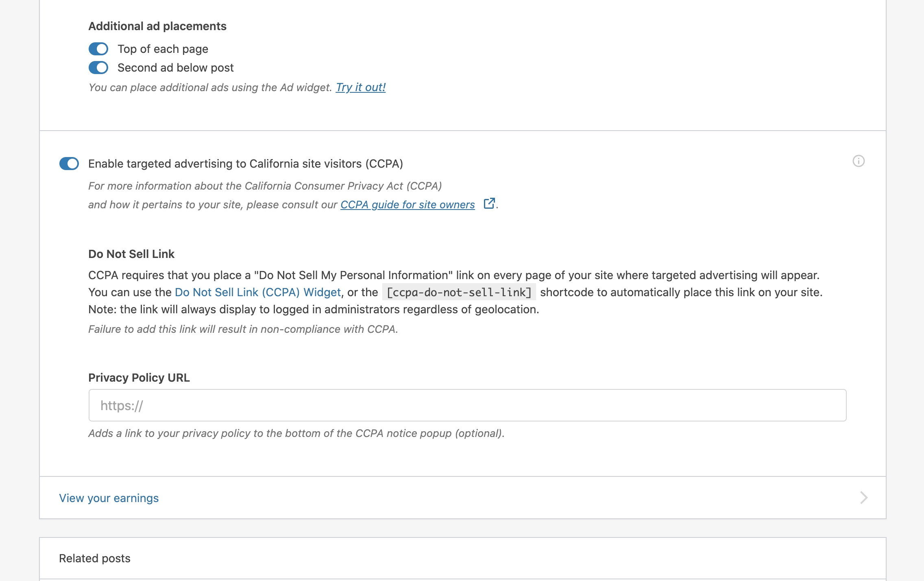Disable the CCPA targeted advertising toggle
Viewport: 924px width, 581px height.
tap(69, 164)
